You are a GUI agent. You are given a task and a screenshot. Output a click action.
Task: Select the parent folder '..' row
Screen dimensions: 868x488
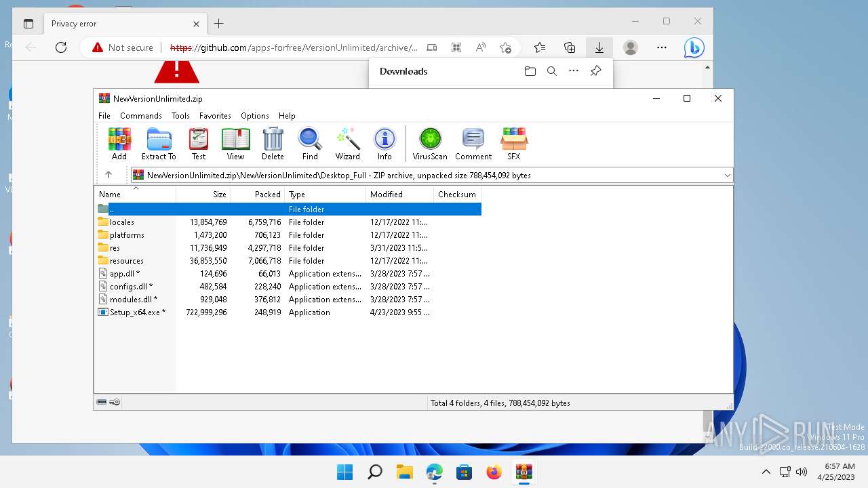click(x=288, y=209)
